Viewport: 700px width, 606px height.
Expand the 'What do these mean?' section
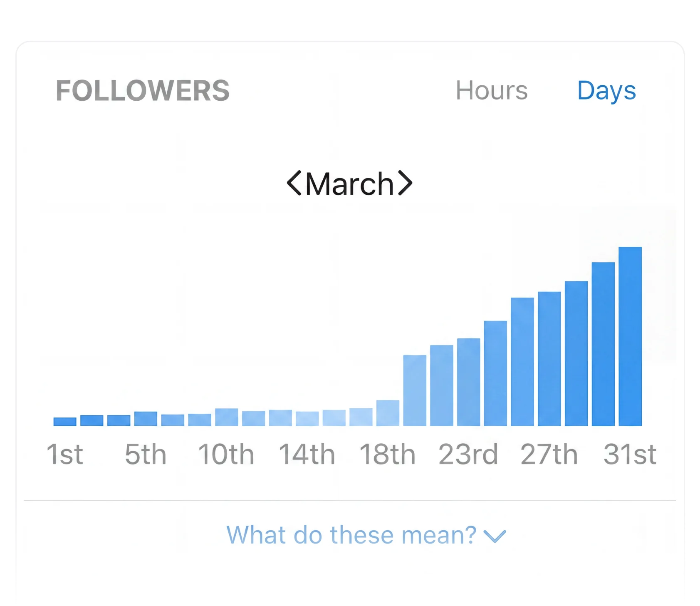point(351,535)
